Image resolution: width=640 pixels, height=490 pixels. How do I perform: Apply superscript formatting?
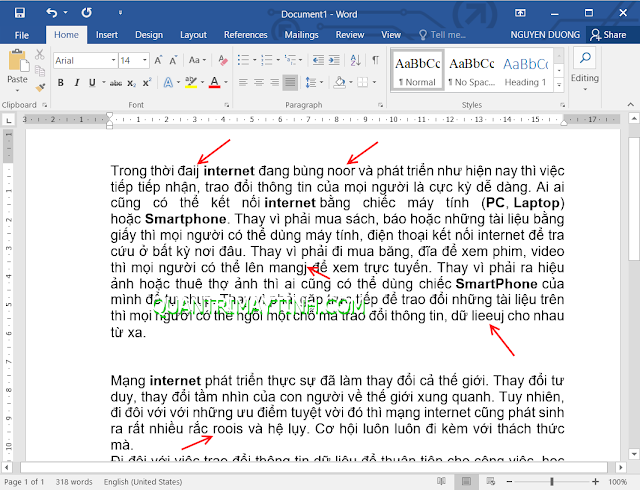147,83
